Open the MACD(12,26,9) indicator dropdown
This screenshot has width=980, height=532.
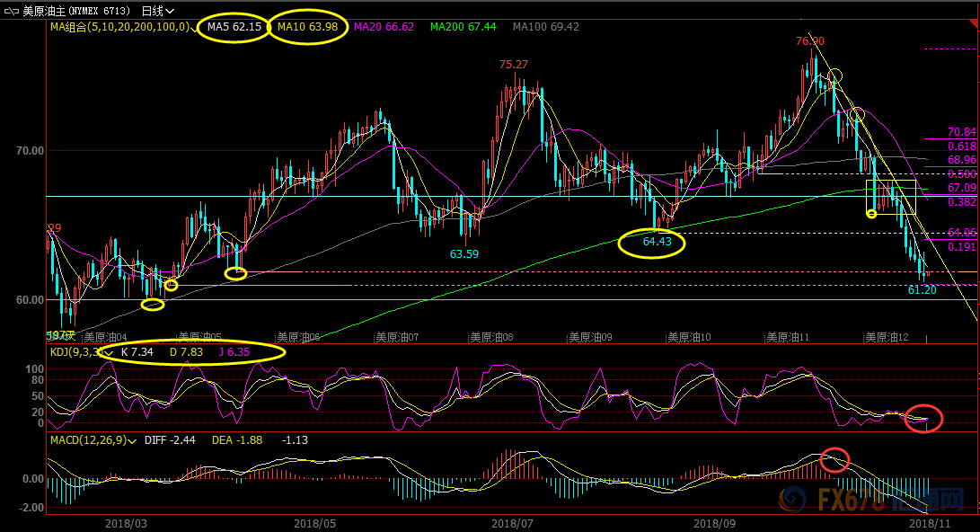tap(132, 440)
